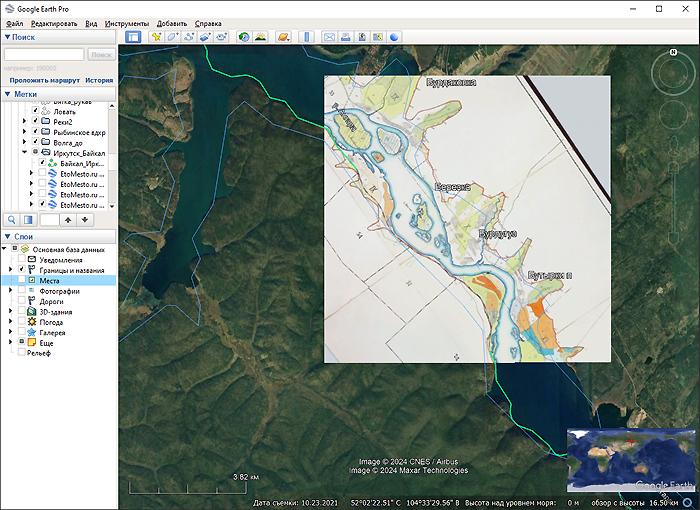Uncheck the Ловать placemark checkbox
Screen dimensions: 700x510
coord(35,111)
